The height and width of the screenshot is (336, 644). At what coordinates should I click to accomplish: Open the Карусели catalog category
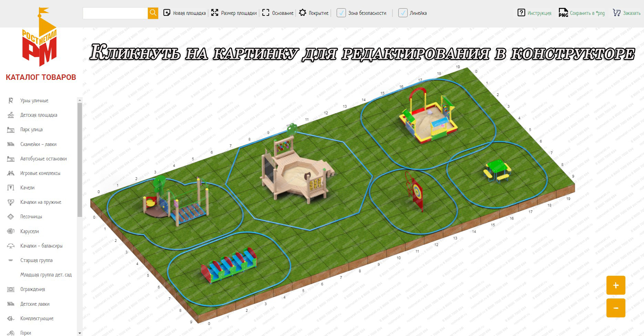[29, 231]
